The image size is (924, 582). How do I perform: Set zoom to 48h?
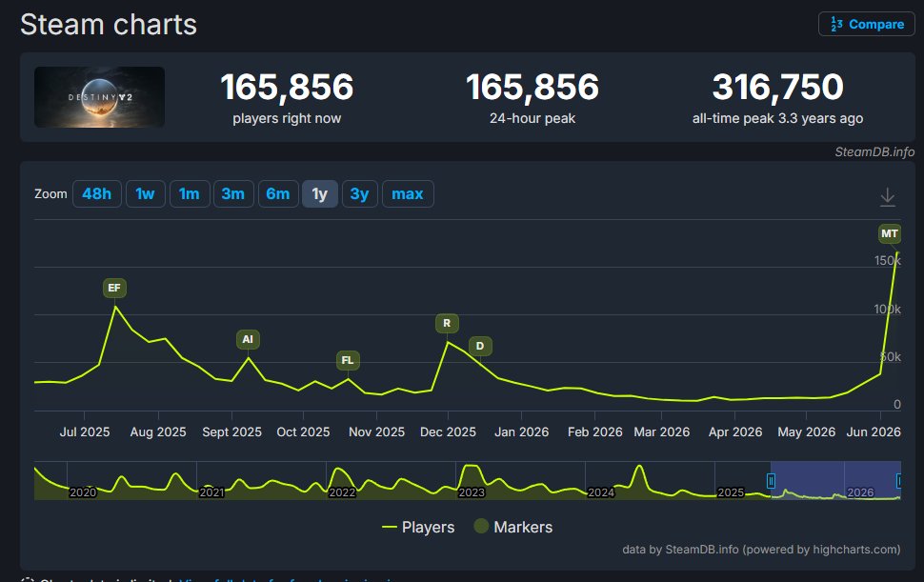click(96, 193)
